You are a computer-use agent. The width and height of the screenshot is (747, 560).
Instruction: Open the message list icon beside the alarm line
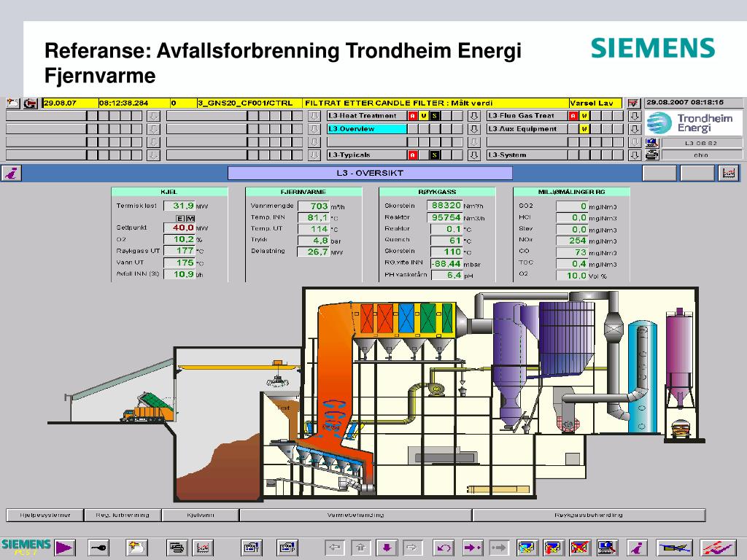click(12, 103)
